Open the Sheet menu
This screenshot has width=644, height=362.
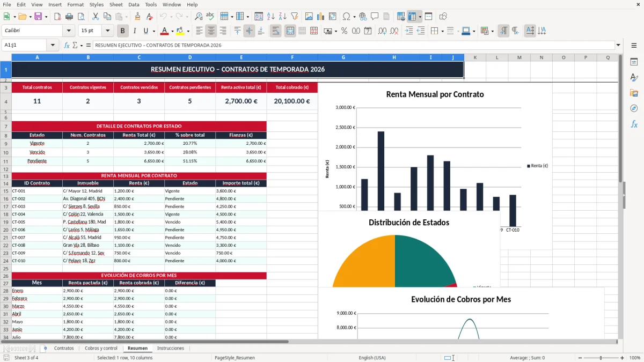point(116,4)
